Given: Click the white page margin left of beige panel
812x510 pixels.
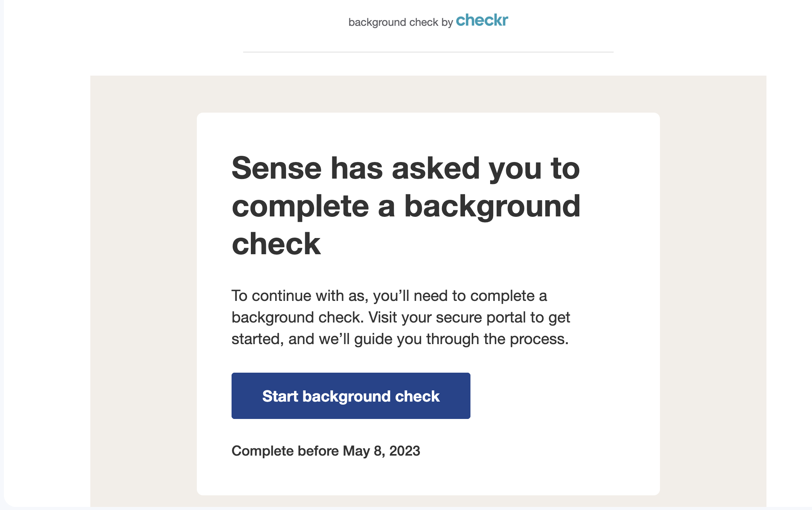Looking at the screenshot, I should coord(47,270).
